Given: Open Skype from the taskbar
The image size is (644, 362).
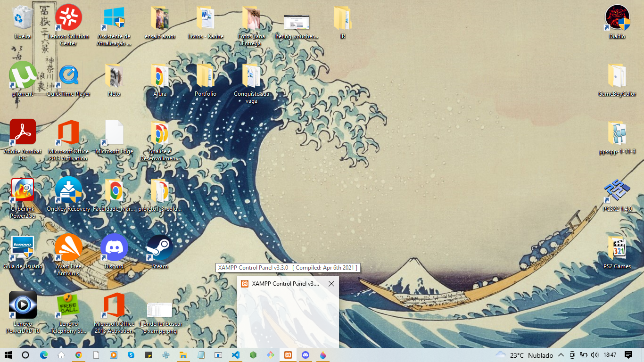Looking at the screenshot, I should (131, 355).
